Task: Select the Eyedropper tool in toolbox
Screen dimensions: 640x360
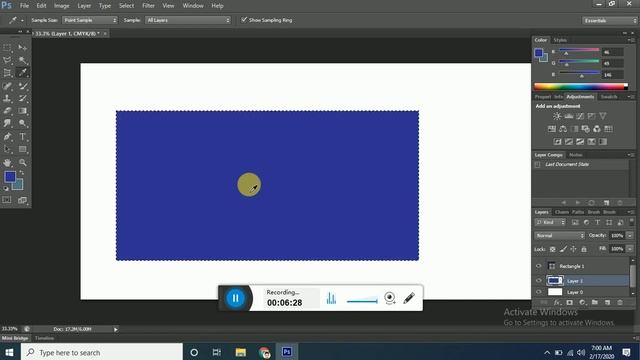Action: click(x=22, y=73)
